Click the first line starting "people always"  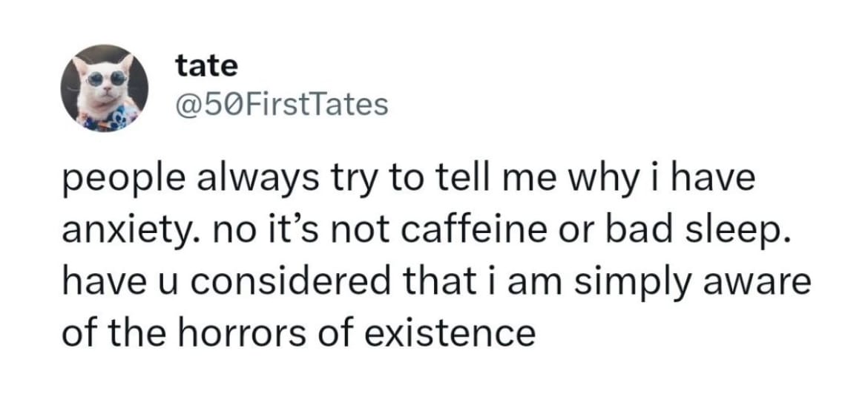click(x=409, y=182)
